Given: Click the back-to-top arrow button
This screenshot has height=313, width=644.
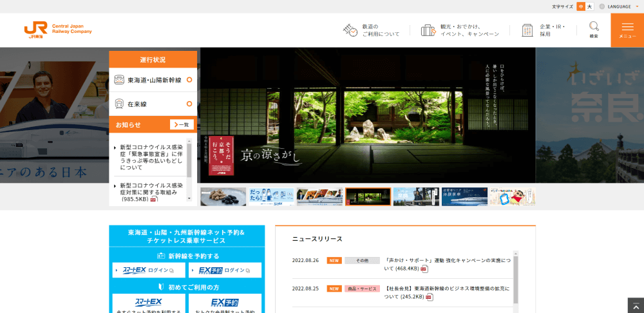Looking at the screenshot, I should [x=636, y=306].
